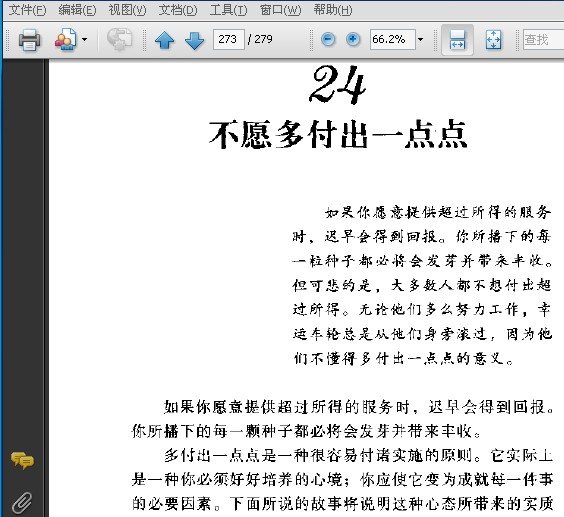The image size is (564, 517).
Task: Open the 文档(D) menu
Action: (178, 10)
